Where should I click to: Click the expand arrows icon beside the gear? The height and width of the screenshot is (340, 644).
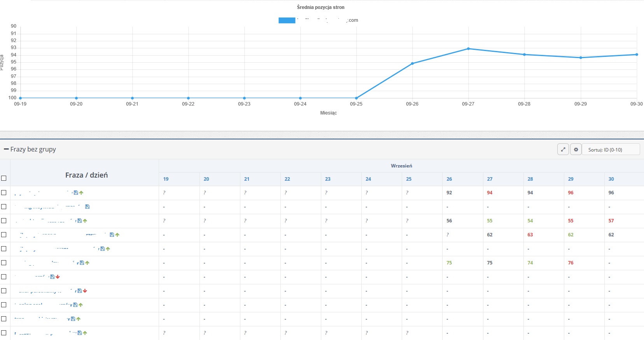pyautogui.click(x=563, y=150)
